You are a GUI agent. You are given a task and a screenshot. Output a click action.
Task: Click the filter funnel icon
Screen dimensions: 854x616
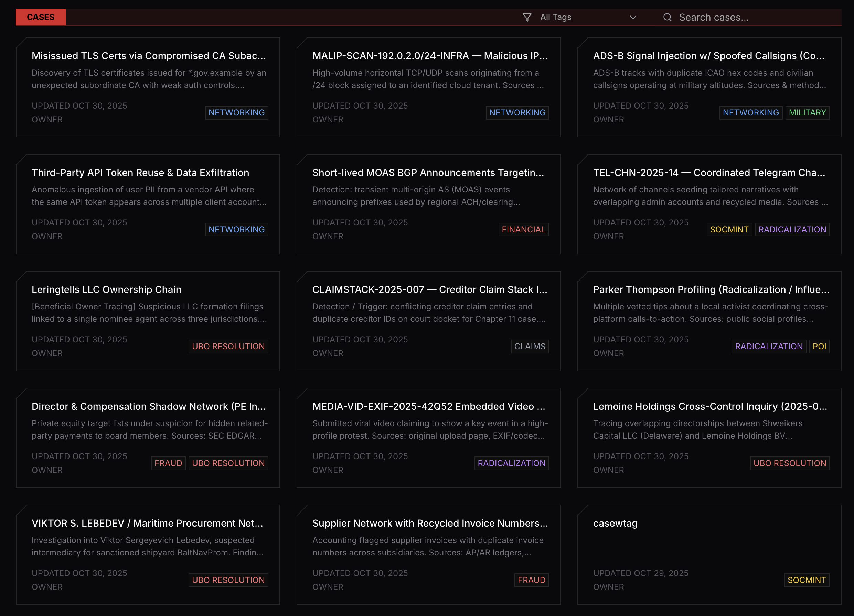527,17
